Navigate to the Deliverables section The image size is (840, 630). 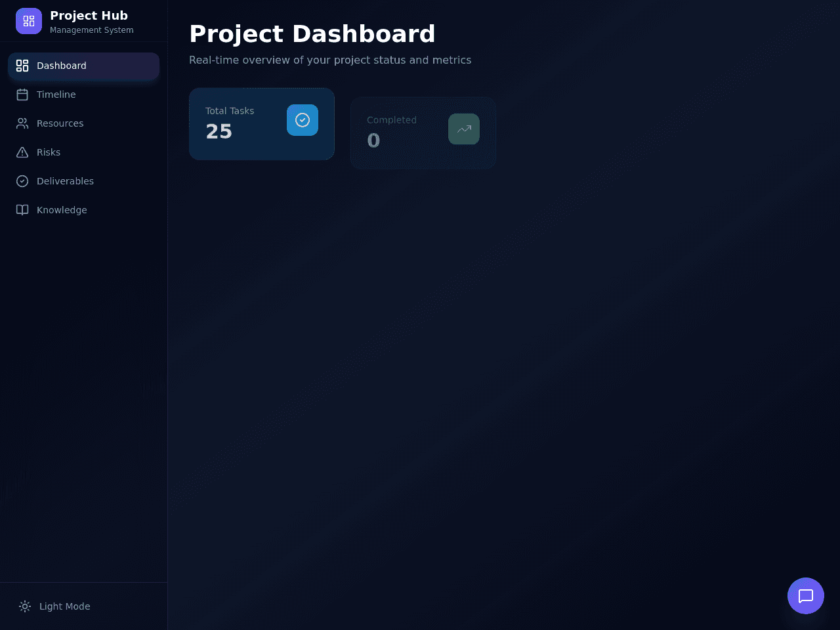click(83, 181)
